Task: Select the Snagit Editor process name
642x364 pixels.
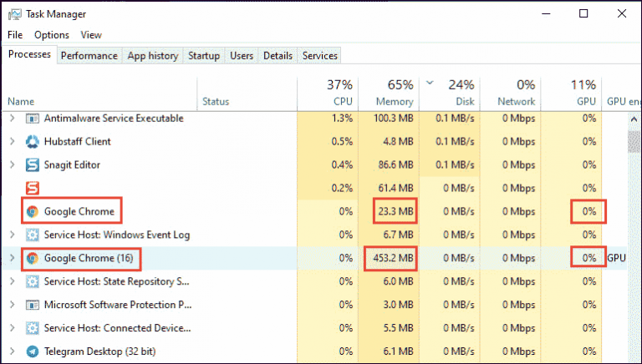Action: tap(72, 164)
